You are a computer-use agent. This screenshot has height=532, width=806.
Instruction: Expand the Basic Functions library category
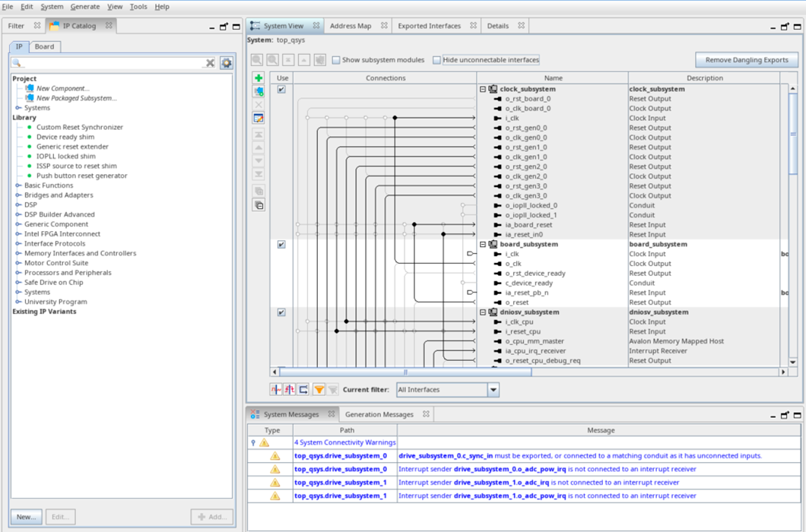tap(18, 185)
